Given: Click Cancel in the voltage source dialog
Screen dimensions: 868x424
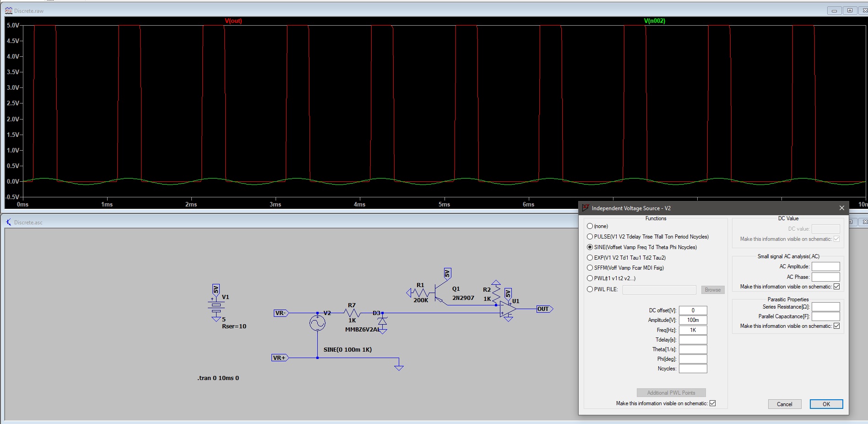Looking at the screenshot, I should [x=784, y=404].
